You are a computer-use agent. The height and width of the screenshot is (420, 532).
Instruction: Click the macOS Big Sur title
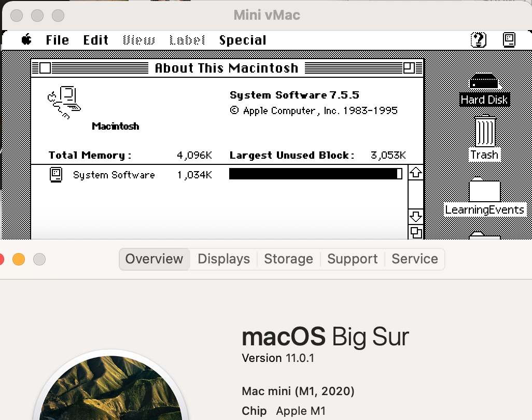point(325,337)
